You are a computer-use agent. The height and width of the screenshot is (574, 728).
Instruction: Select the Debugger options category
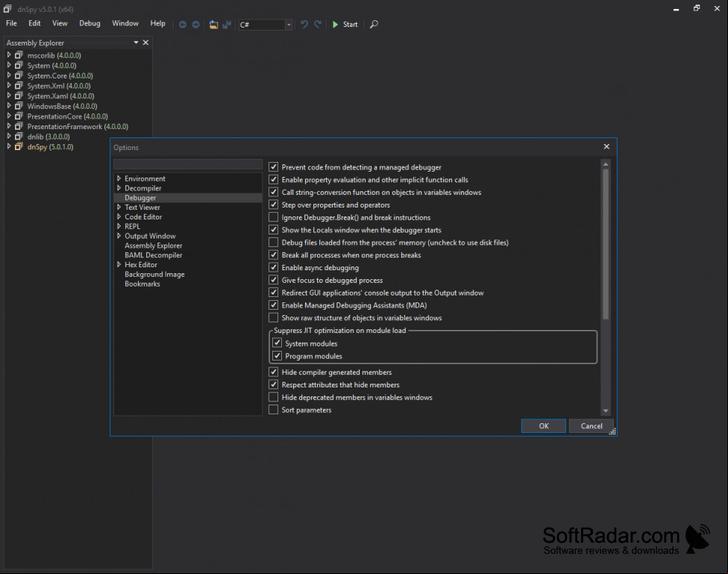click(x=188, y=198)
